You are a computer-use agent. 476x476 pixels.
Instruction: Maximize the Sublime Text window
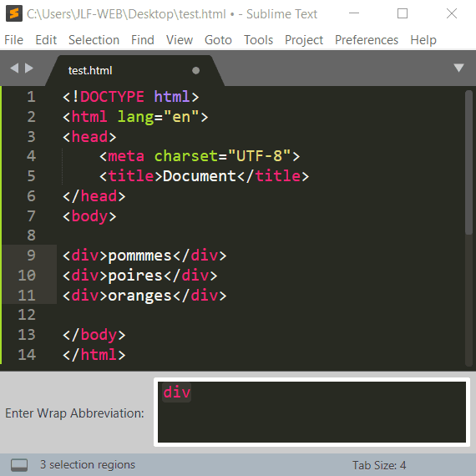coord(403,13)
